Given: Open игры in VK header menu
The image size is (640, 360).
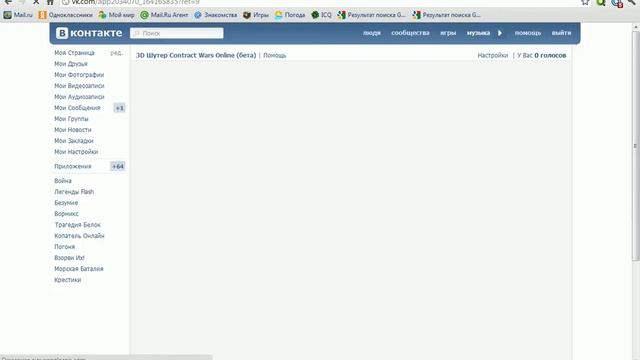Looking at the screenshot, I should coord(448,33).
